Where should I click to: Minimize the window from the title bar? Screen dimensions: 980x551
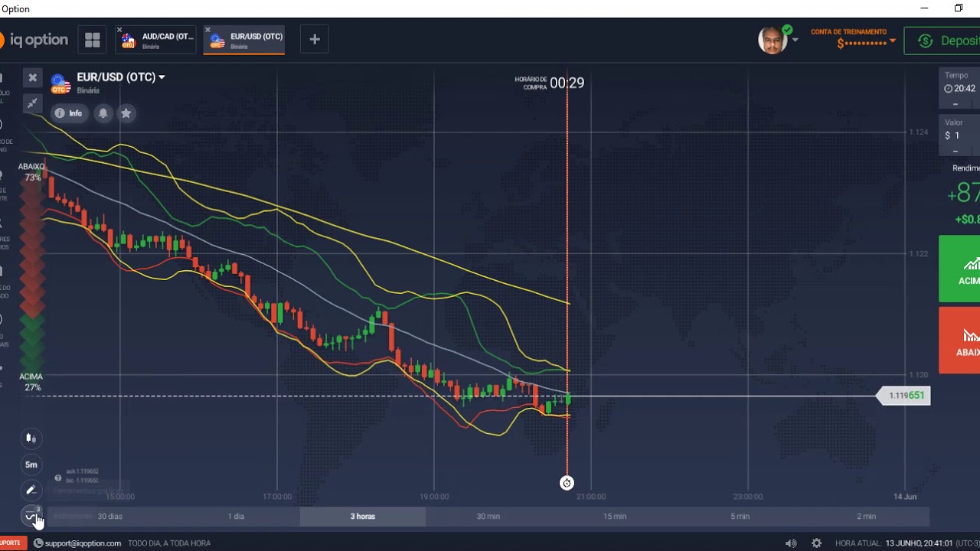(x=924, y=8)
